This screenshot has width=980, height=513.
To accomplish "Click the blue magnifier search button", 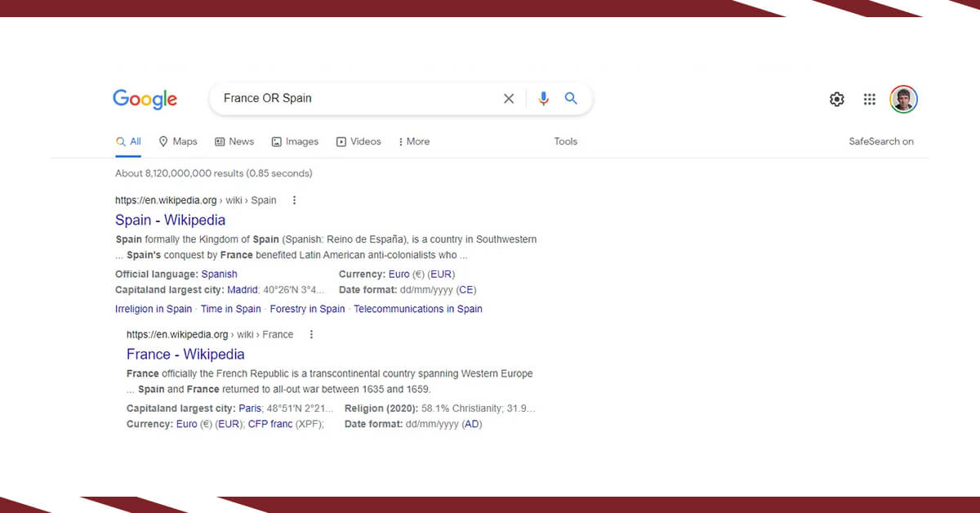I will click(571, 99).
